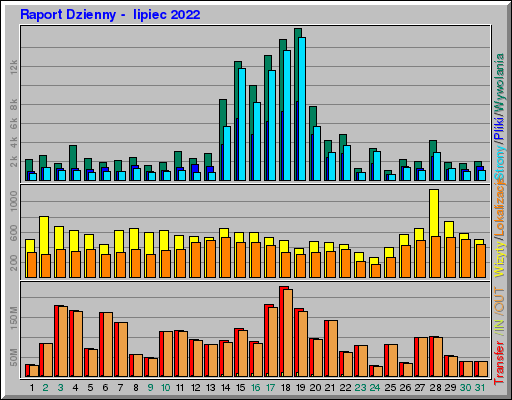512x400 pixels.
Task: Select the '50M' transfer axis value
Action: (x=14, y=358)
